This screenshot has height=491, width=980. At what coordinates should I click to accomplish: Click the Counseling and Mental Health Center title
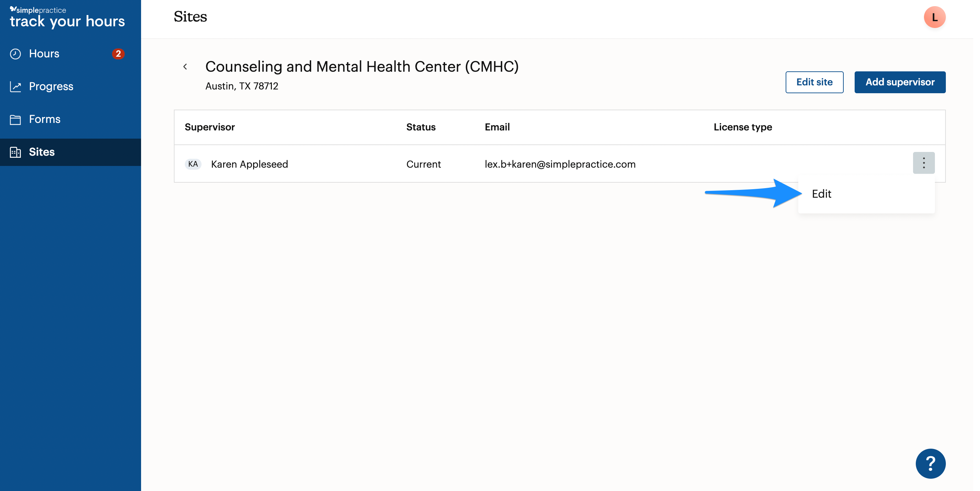[362, 67]
